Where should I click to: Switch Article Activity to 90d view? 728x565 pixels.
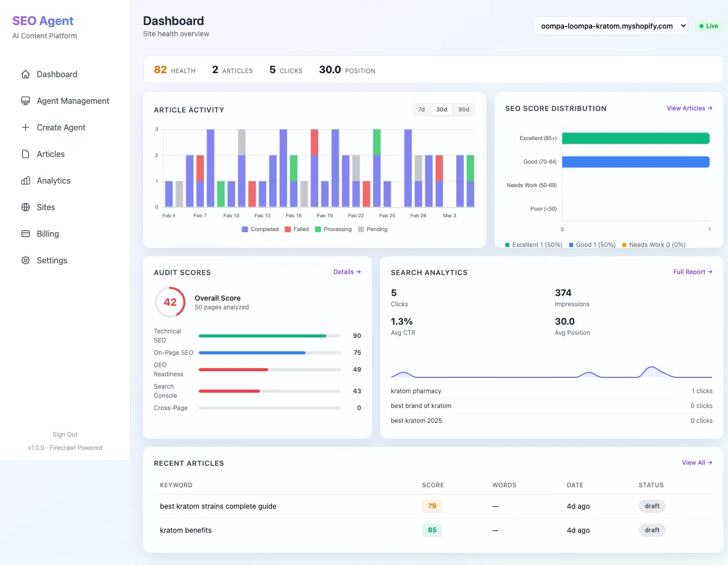[464, 109]
